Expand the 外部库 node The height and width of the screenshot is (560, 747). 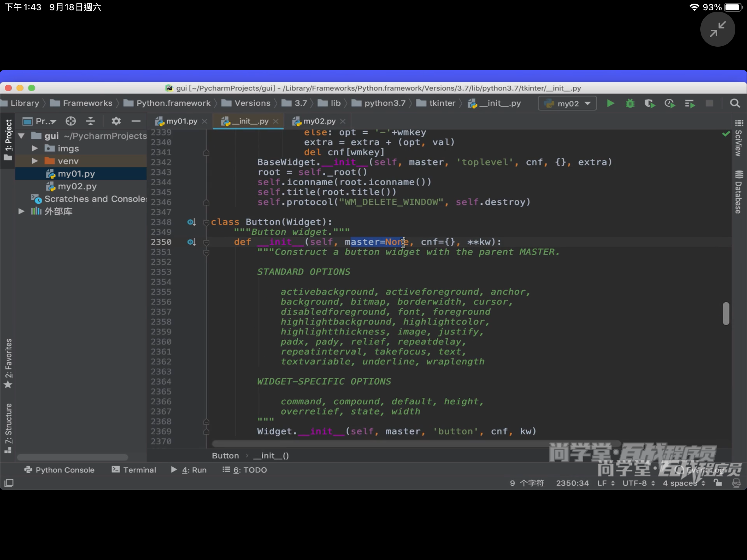pos(22,211)
